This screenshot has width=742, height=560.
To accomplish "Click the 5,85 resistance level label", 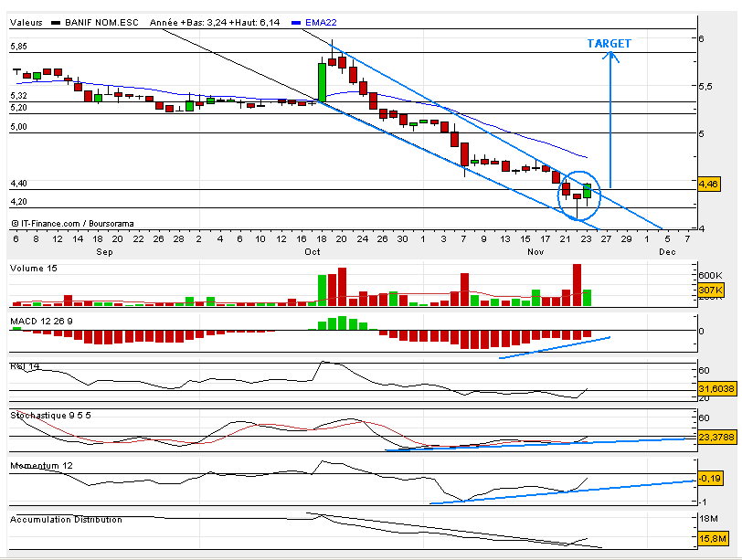I will [19, 47].
